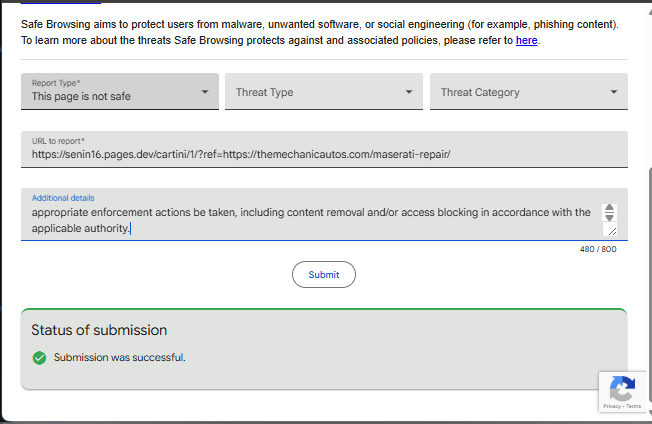Click the Threat Type arrow icon
This screenshot has height=424, width=652.
pyautogui.click(x=409, y=92)
